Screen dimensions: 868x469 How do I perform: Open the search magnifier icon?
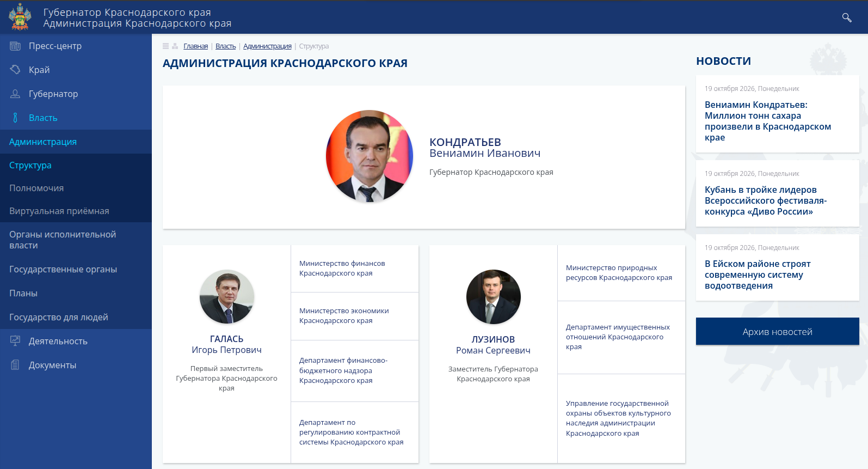(847, 17)
